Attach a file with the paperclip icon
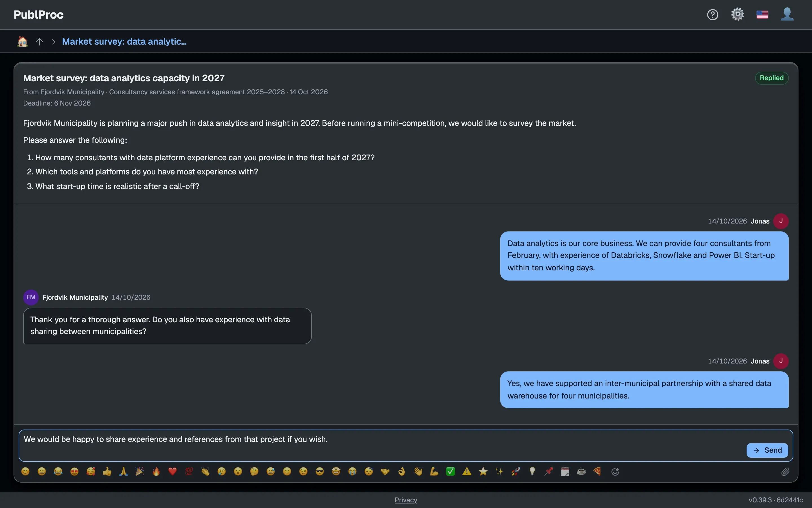This screenshot has height=508, width=812. (x=785, y=472)
